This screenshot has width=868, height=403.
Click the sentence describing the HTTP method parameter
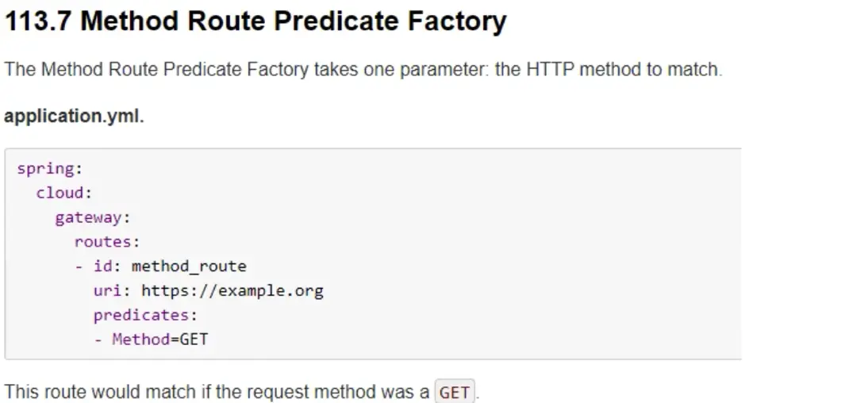coord(363,69)
